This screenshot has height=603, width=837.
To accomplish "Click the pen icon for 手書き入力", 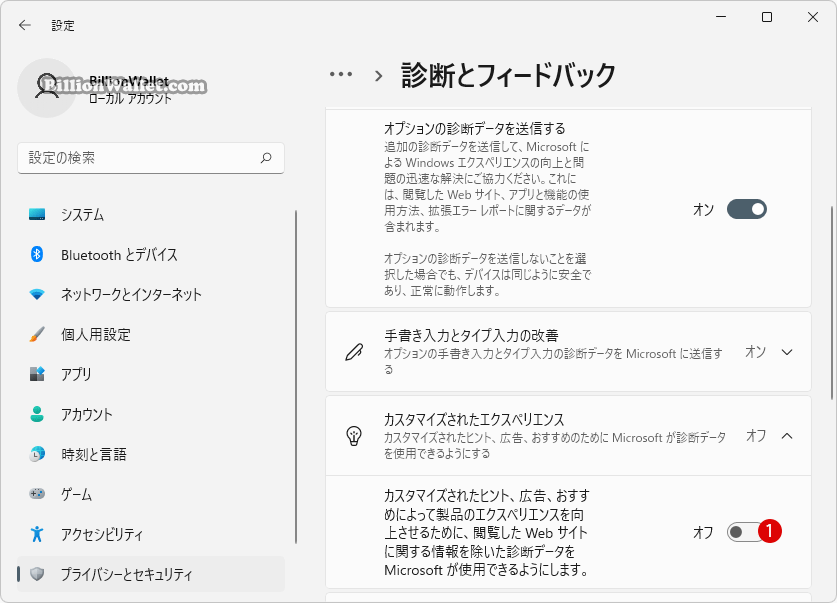I will pyautogui.click(x=354, y=352).
